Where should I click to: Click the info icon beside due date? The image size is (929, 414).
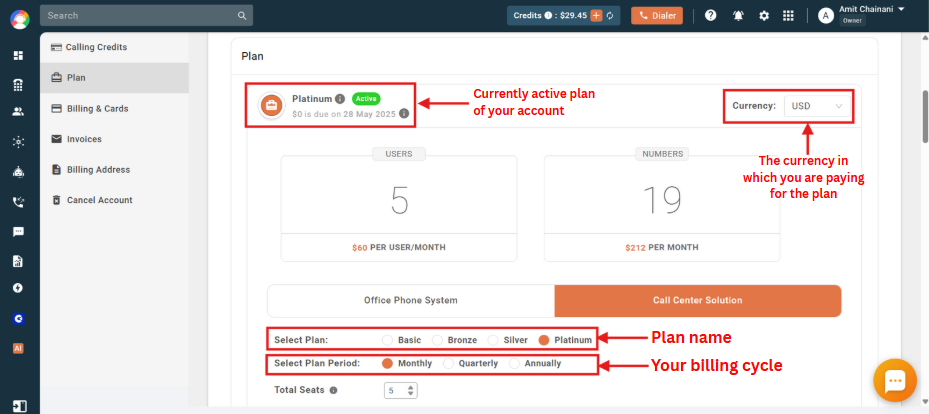[x=403, y=113]
